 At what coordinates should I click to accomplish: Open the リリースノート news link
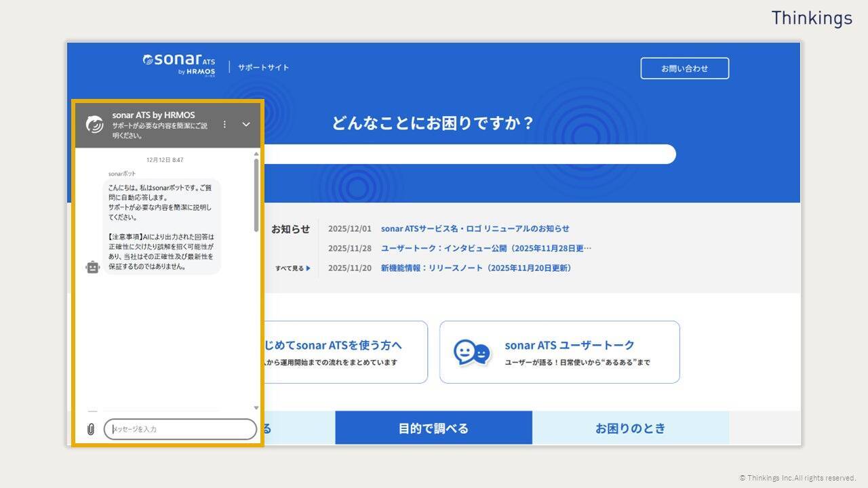coord(475,268)
